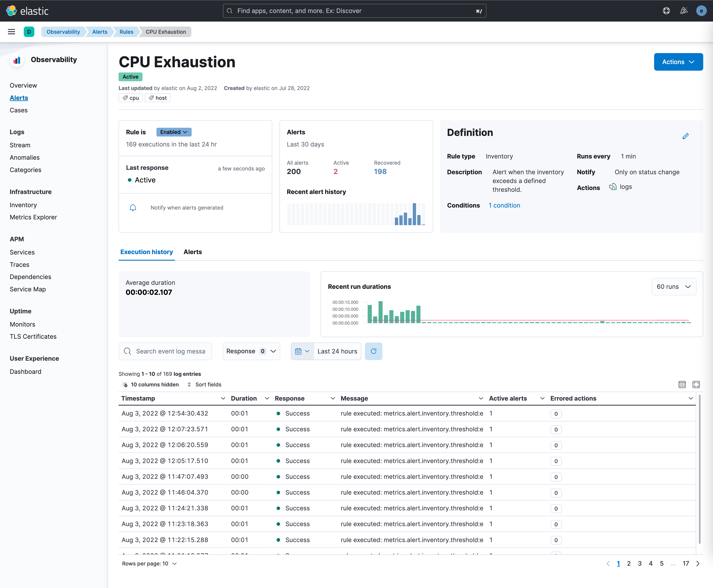
Task: Refresh the execution history log
Action: tap(374, 351)
